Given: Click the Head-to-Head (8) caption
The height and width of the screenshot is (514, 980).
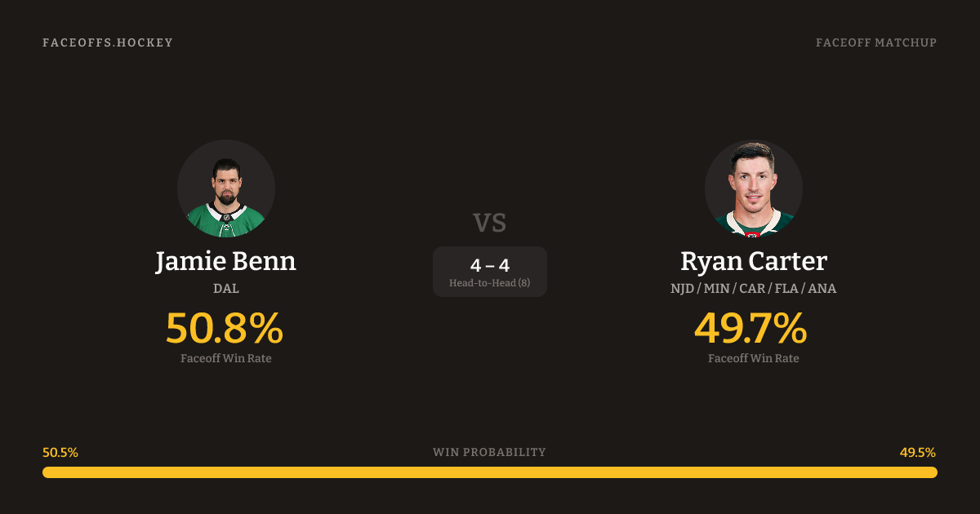Looking at the screenshot, I should [490, 283].
